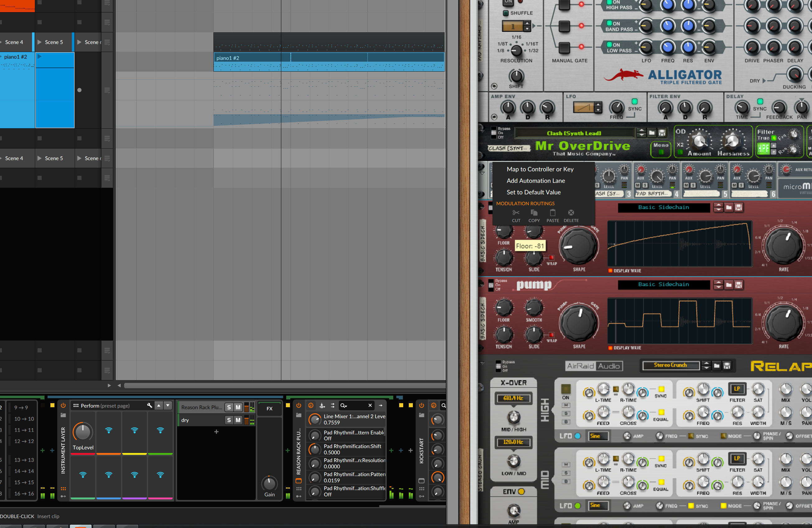Click the Paste clipboard icon under Modulation Routings
812x528 pixels.
553,213
